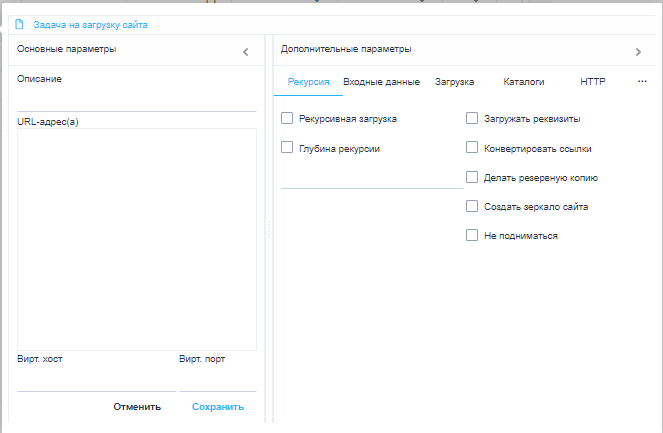Viewport: 663px width, 433px height.
Task: Open the tab overflow ellipsis menu
Action: point(642,82)
